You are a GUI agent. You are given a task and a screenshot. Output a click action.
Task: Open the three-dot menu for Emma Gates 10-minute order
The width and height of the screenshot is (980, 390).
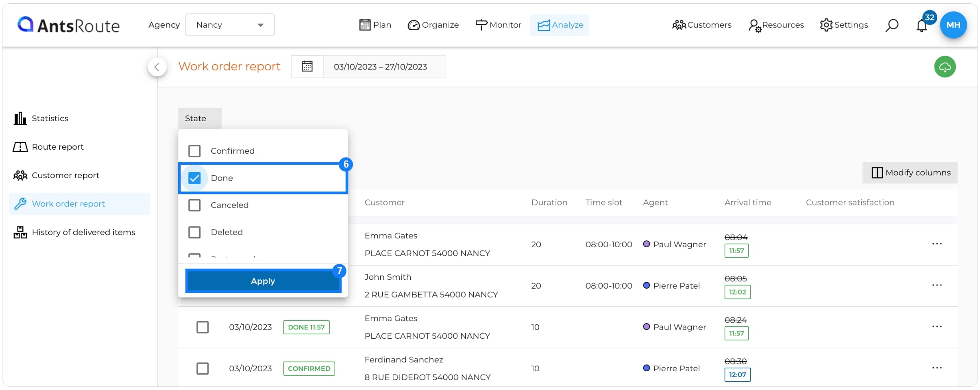coord(937,327)
